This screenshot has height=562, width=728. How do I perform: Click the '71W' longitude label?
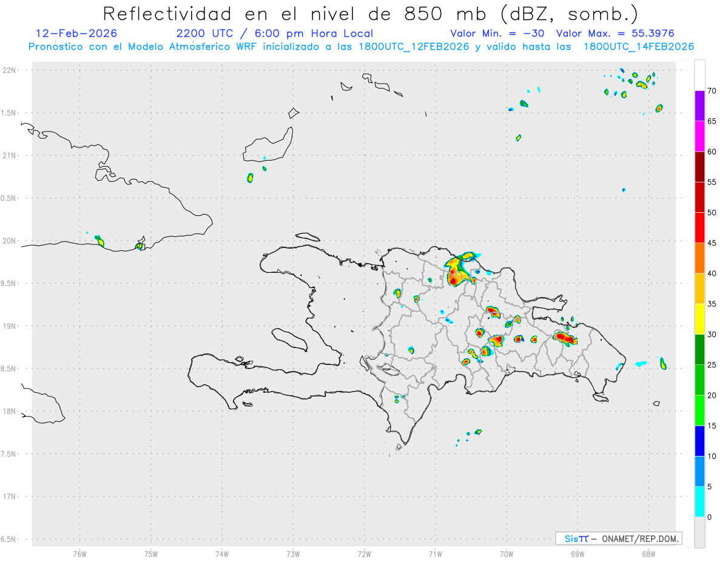(x=435, y=554)
